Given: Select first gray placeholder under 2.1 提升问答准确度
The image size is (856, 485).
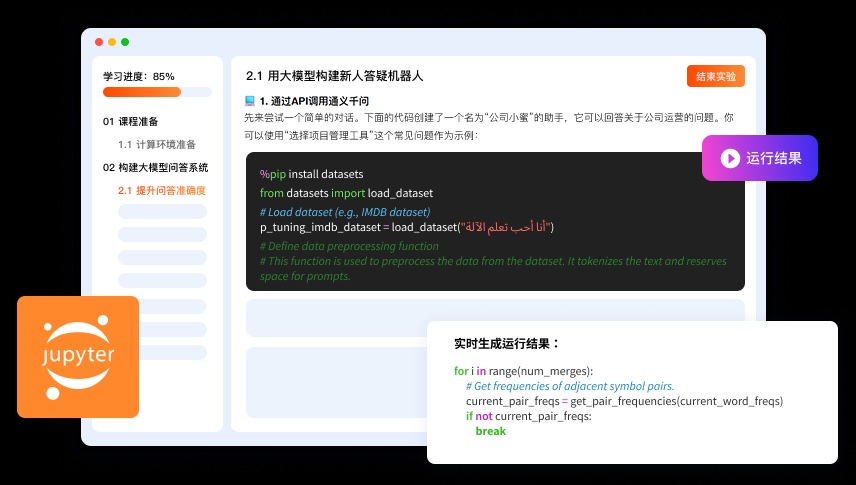Looking at the screenshot, I should [x=162, y=212].
